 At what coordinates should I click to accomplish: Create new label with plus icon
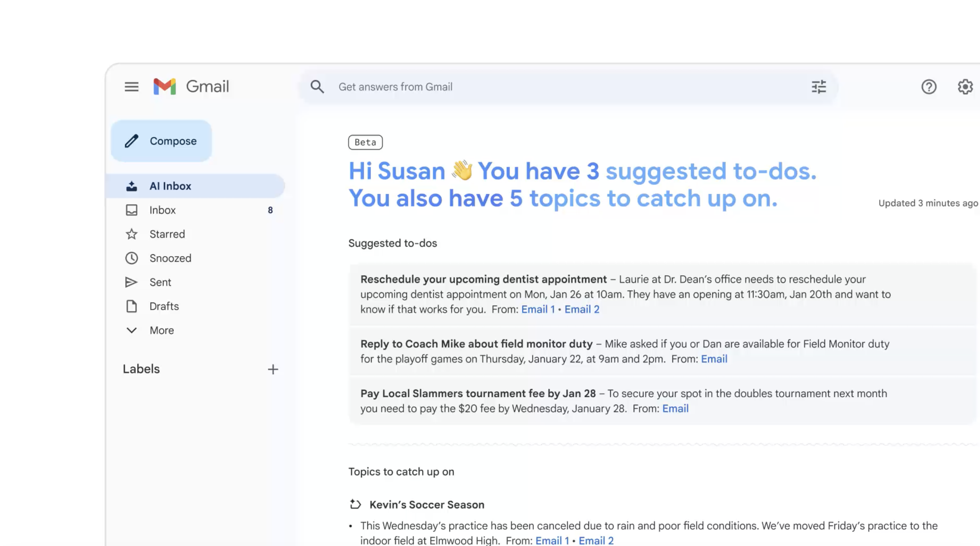[273, 369]
